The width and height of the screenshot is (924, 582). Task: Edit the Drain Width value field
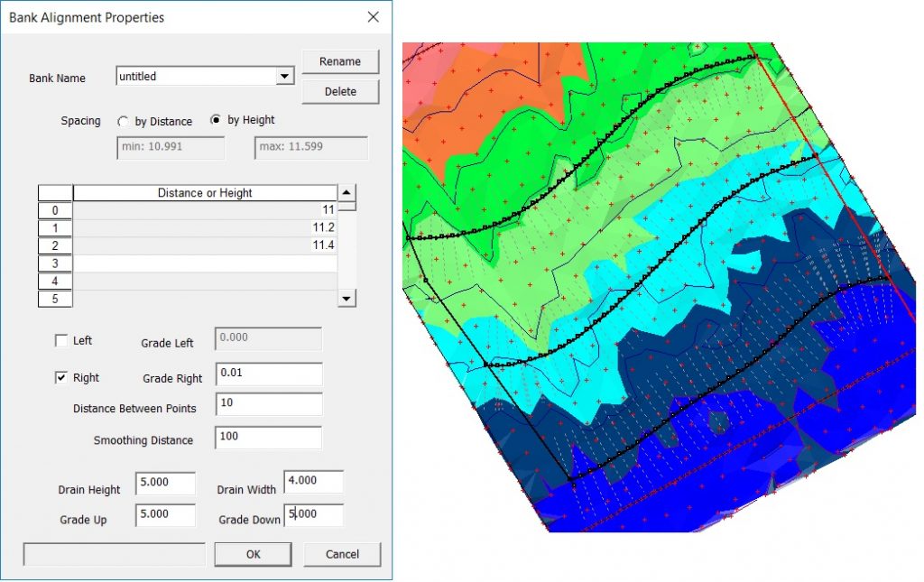[313, 481]
